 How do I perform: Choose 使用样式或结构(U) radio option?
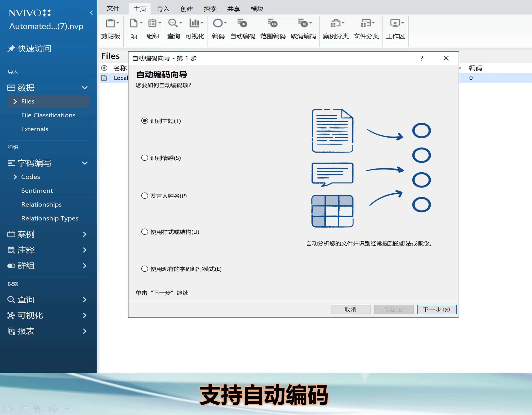point(145,232)
